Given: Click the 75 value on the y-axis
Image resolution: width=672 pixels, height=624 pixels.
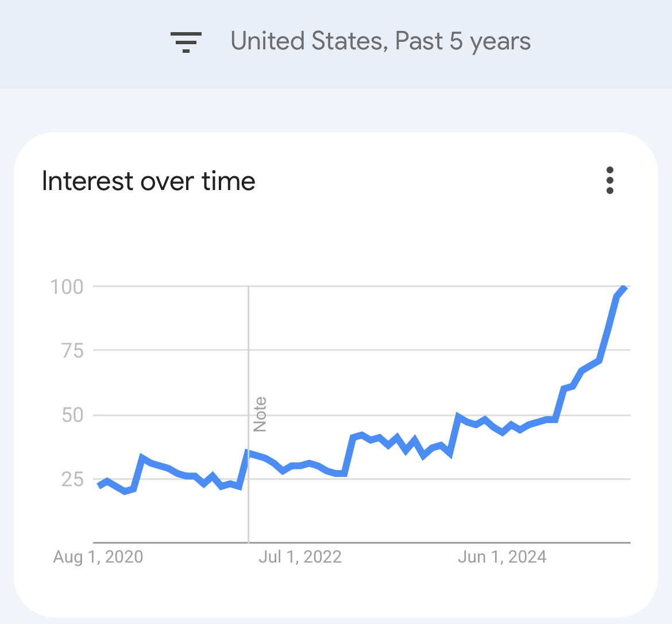Looking at the screenshot, I should [x=72, y=351].
